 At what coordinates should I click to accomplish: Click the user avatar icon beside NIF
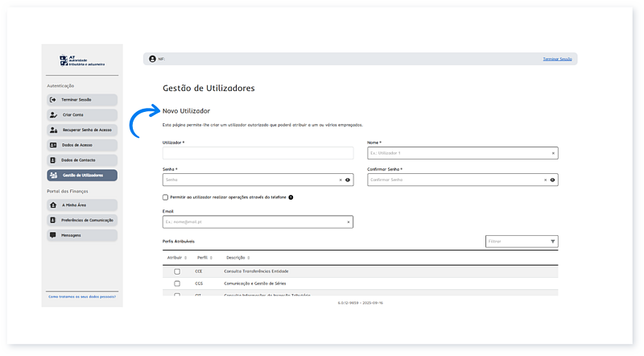tap(151, 59)
